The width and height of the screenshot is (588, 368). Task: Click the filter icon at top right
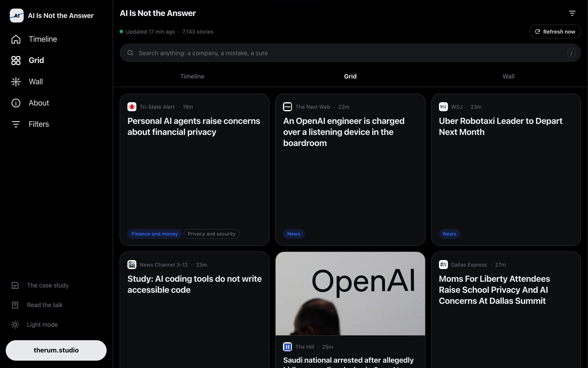coord(572,13)
